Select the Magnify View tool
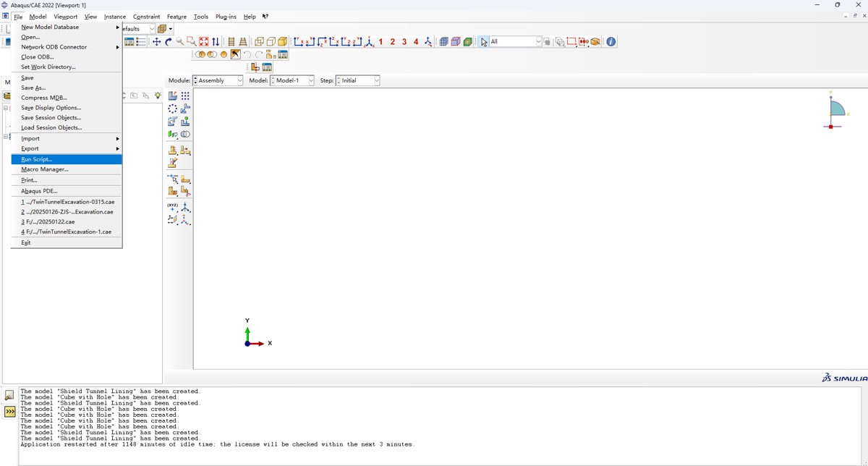Screen dimensions: 868x466 coord(179,42)
